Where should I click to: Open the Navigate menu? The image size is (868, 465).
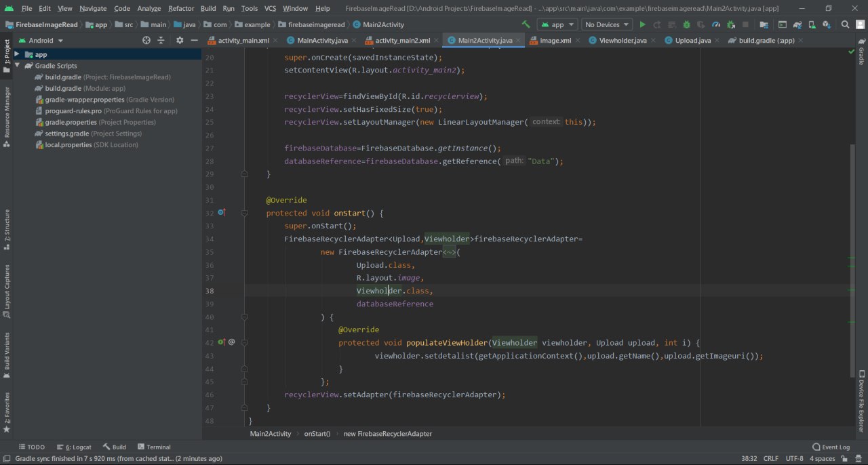(93, 8)
